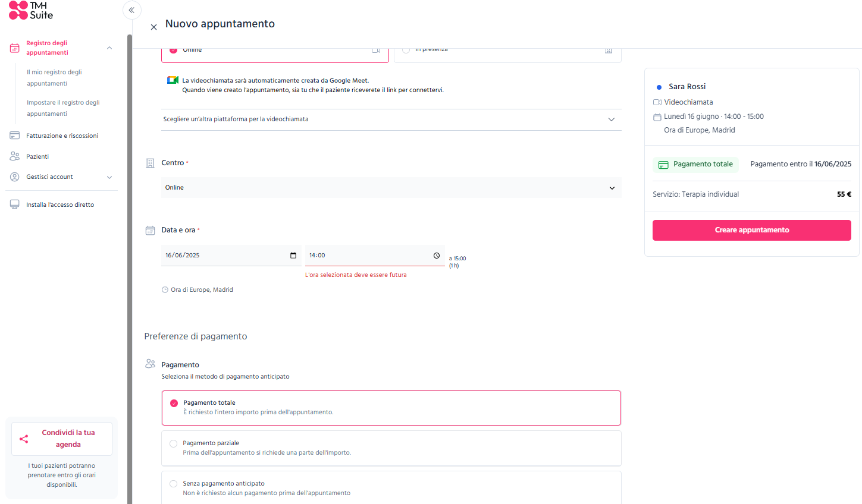Screen dimensions: 862x504
Task: Go to Fatturazione e riscossioni
Action: coord(61,136)
